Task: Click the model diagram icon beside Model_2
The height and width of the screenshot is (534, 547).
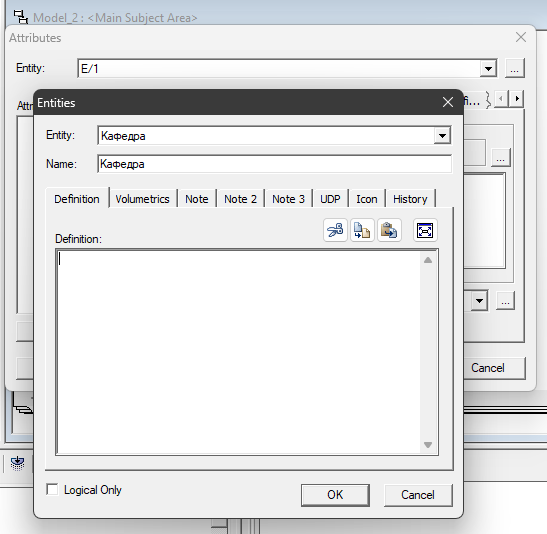Action: pos(21,16)
